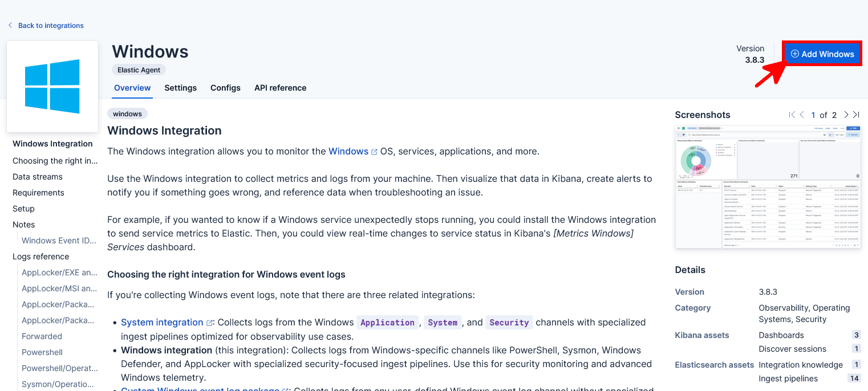Open AppLocker/EXE an... sidebar entry

click(59, 273)
